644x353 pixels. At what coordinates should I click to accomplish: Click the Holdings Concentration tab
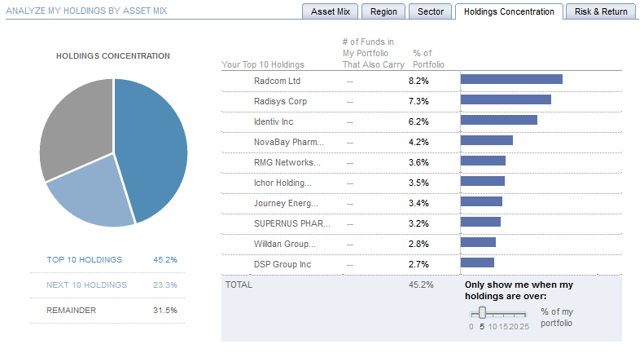[x=509, y=11]
